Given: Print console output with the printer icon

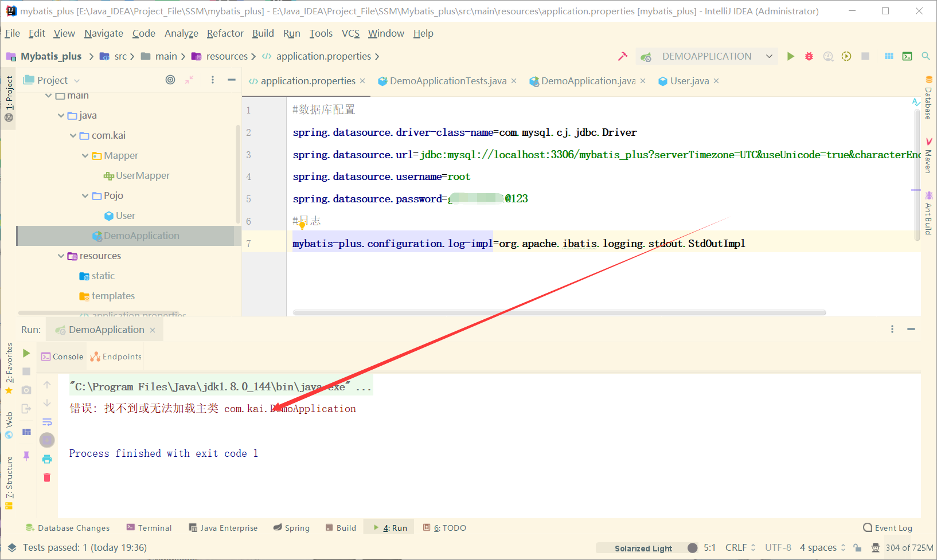Looking at the screenshot, I should pyautogui.click(x=46, y=459).
